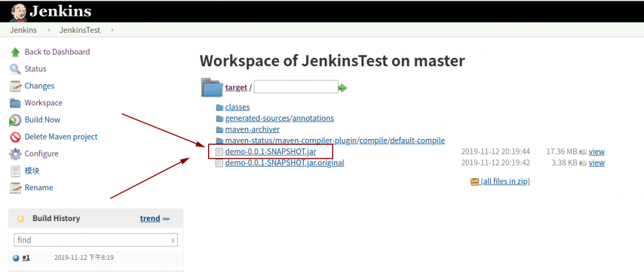644x272 pixels.
Task: Open the maven-compiler-plugin link
Action: click(315, 141)
